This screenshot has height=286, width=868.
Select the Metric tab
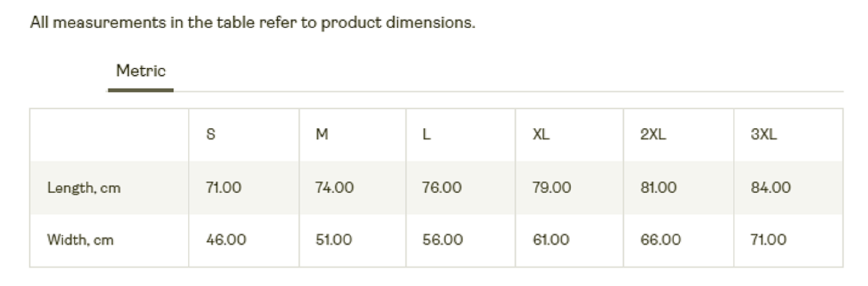(x=141, y=71)
